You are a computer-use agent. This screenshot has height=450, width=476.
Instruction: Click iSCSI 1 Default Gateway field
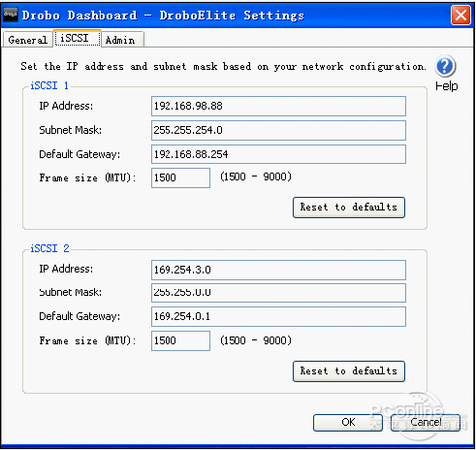[x=278, y=154]
